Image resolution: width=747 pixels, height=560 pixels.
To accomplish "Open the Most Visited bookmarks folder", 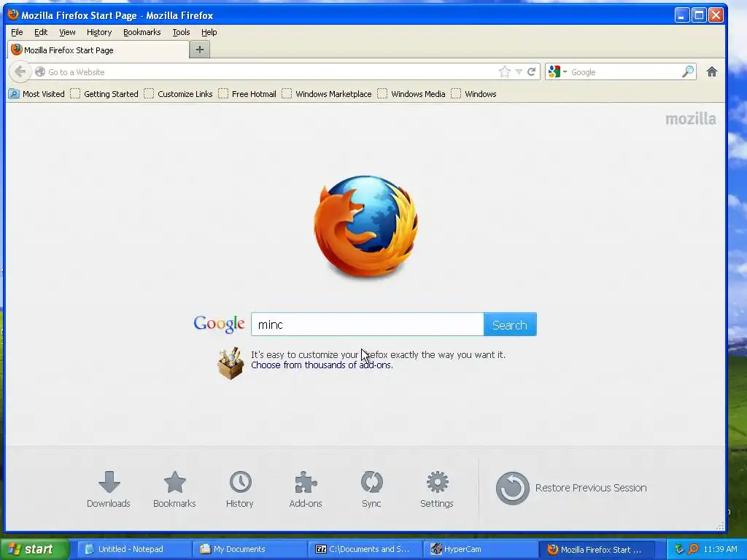I will click(36, 94).
